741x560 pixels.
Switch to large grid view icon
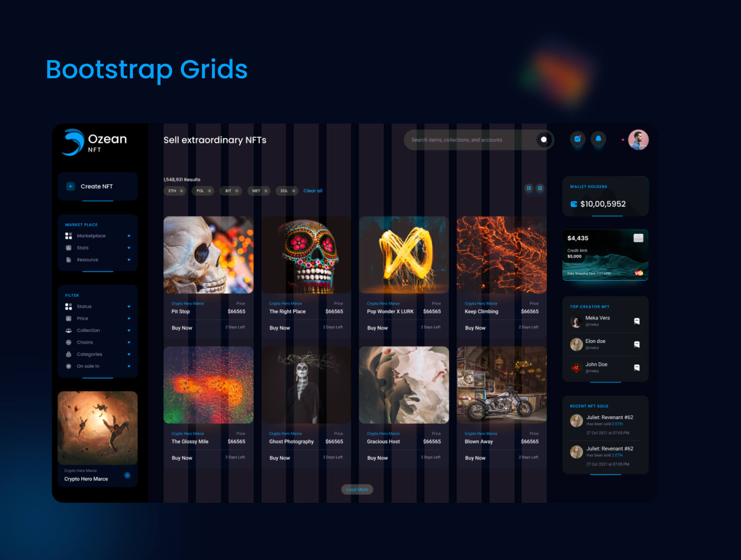click(x=529, y=188)
